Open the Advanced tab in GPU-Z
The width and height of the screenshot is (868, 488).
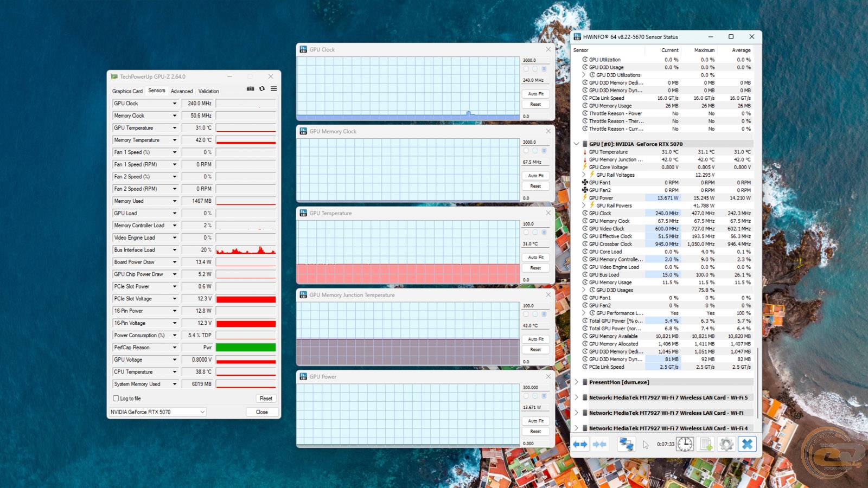(182, 91)
